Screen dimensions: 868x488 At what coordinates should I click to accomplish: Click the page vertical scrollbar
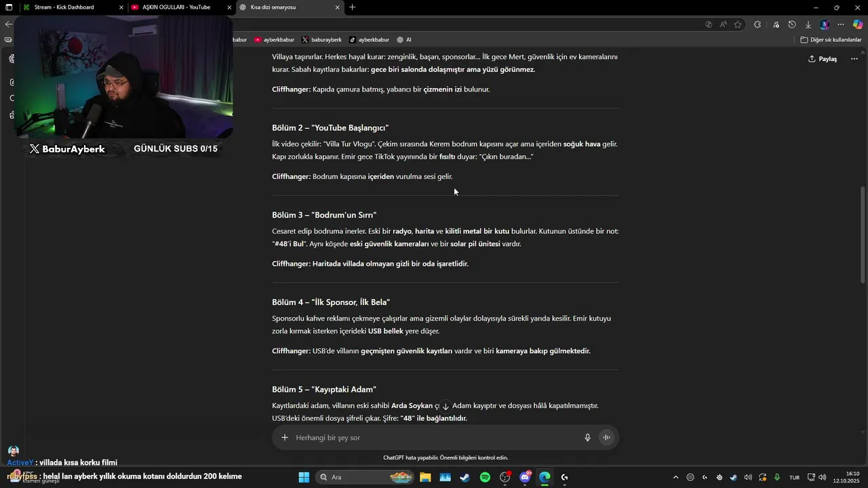coord(863,235)
